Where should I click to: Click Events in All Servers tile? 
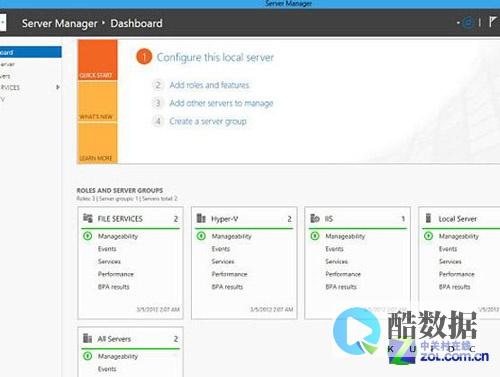(x=107, y=369)
